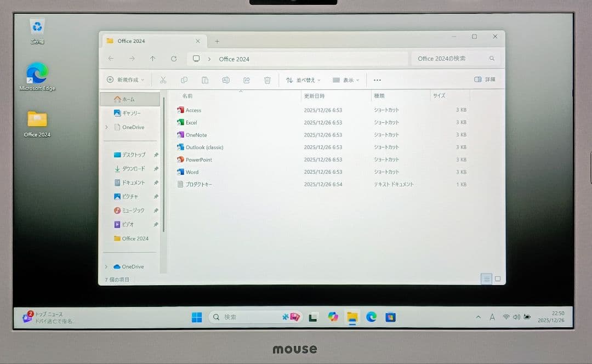Switch to large icons view in the status bar
Image resolution: width=592 pixels, height=364 pixels.
point(497,279)
